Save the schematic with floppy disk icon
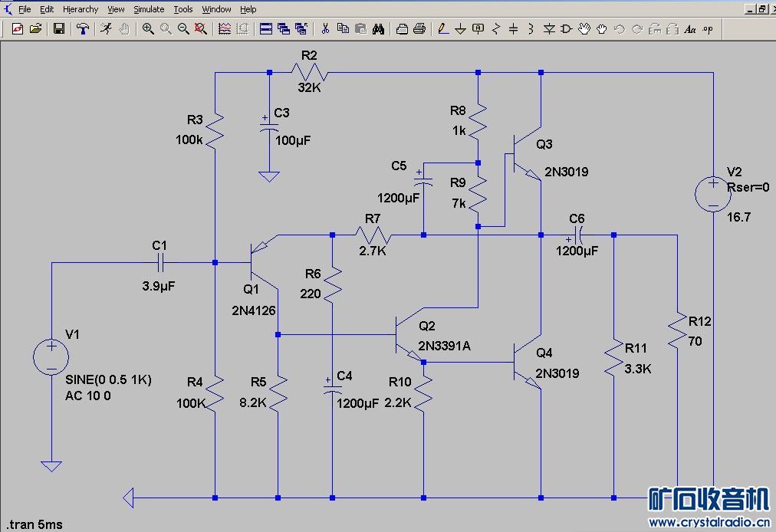776x532 pixels. point(58,29)
